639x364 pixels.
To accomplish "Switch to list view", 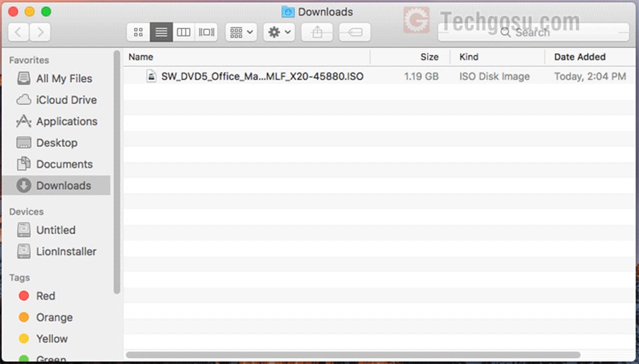I will coord(161,32).
